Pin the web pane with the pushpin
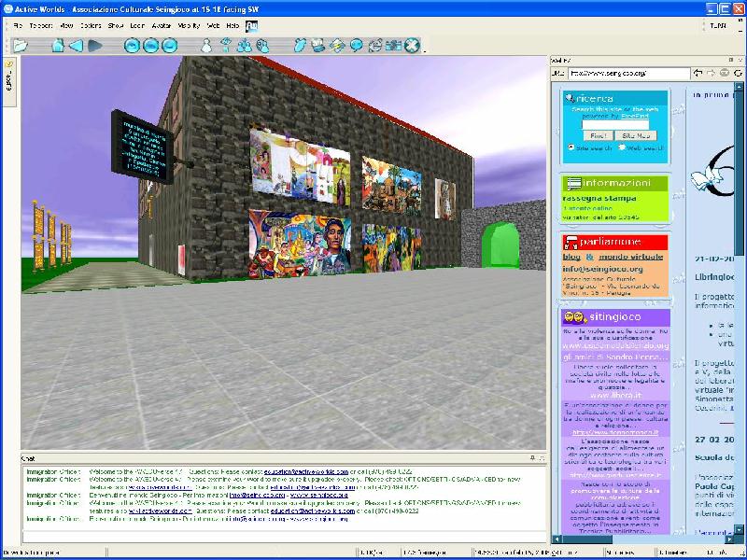747x560 pixels. 731,60
